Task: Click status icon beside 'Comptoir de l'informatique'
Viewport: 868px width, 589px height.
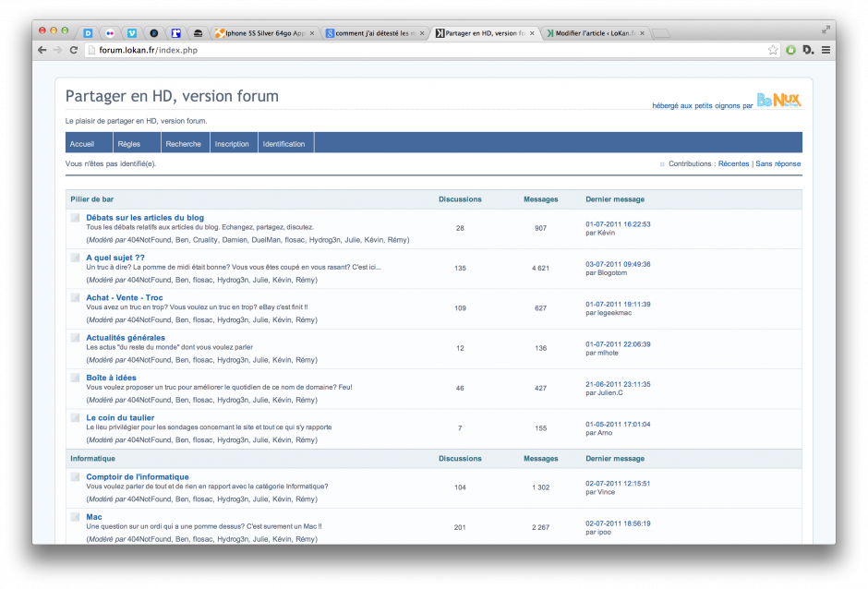Action: [76, 476]
